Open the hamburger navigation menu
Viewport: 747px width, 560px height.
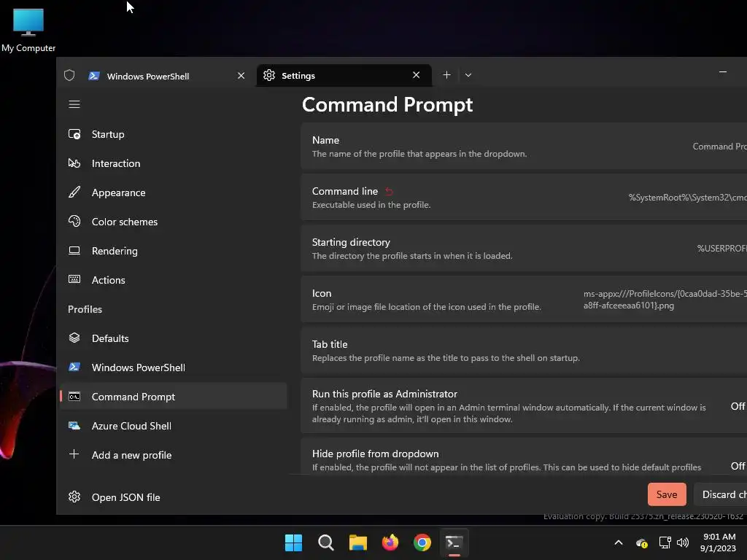74,104
